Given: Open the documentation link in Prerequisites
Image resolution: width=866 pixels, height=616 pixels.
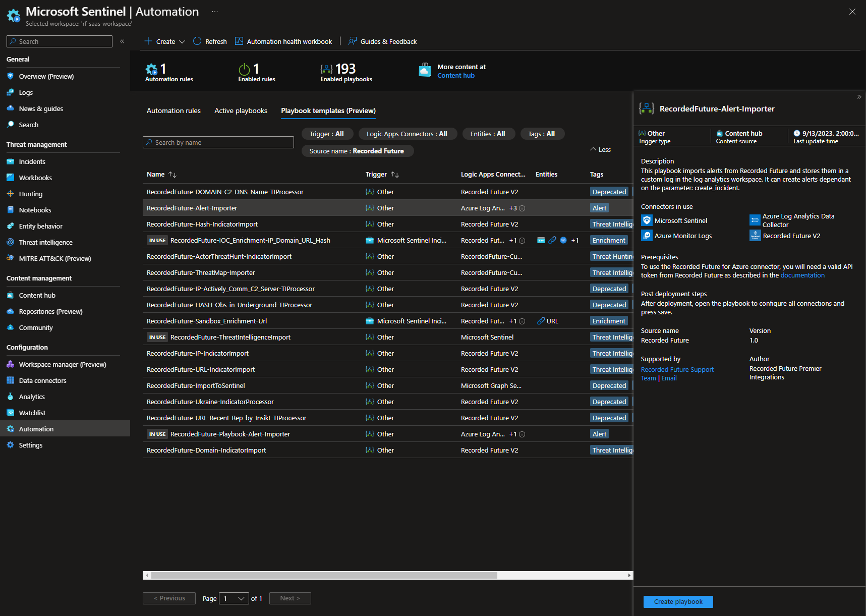Looking at the screenshot, I should [x=802, y=275].
